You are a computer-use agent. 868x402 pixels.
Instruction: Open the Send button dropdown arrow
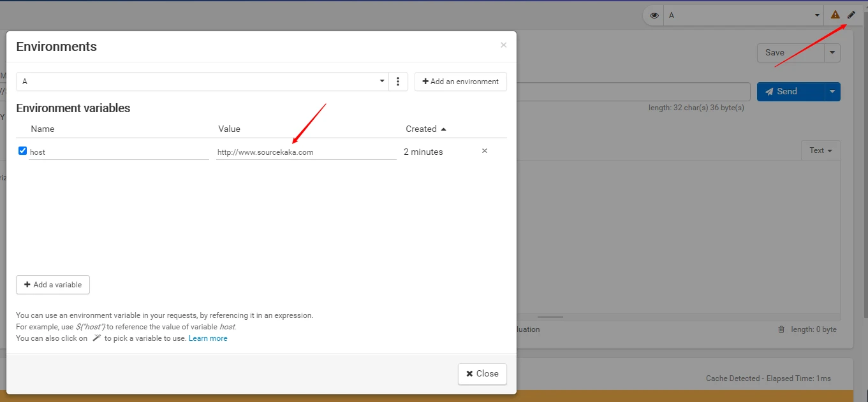point(832,92)
